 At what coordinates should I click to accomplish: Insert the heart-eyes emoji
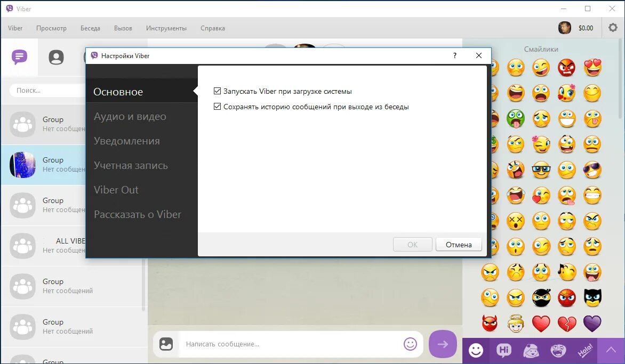point(592,67)
